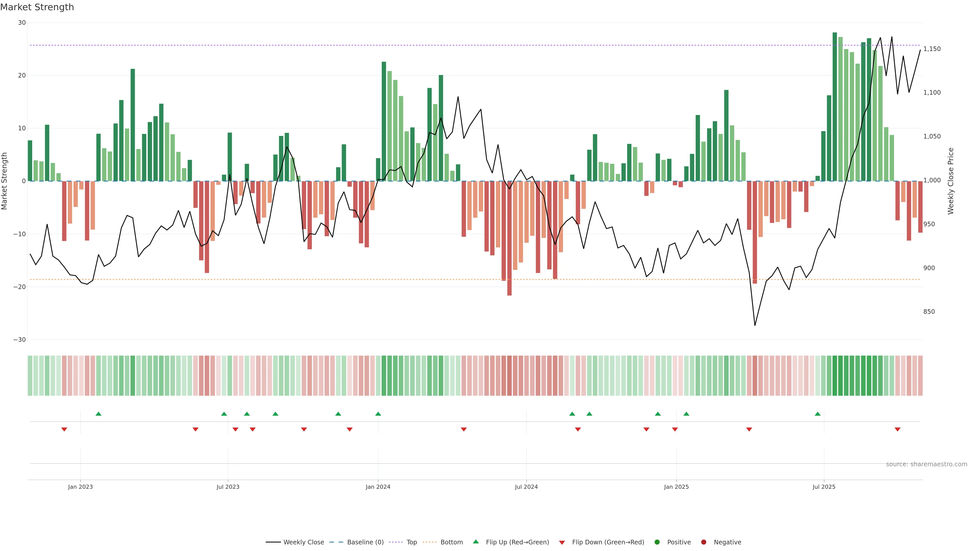This screenshot has width=980, height=551.
Task: Click Flip Down (Green→Red) legend triangle
Action: 562,543
